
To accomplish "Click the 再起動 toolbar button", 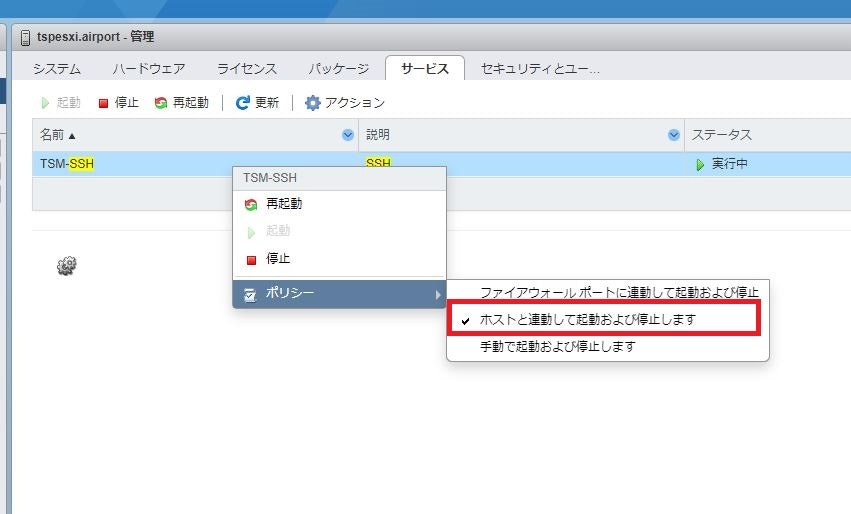I will point(182,103).
